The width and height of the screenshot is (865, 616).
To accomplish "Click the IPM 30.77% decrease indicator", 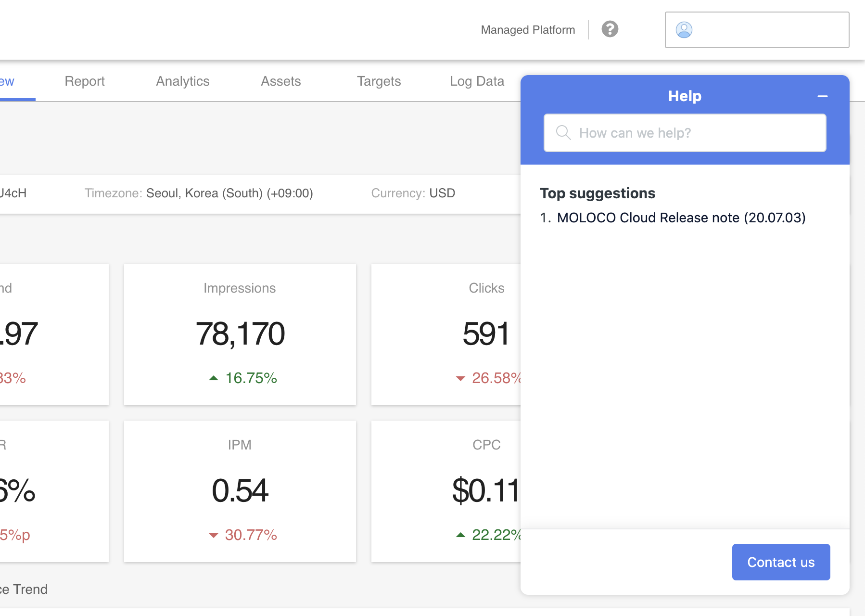I will [243, 535].
